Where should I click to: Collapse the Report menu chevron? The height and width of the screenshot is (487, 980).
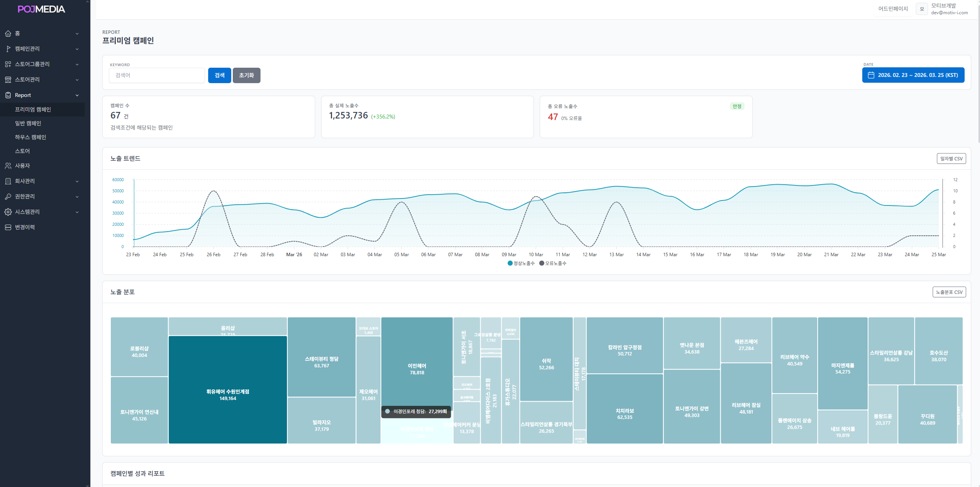tap(77, 95)
